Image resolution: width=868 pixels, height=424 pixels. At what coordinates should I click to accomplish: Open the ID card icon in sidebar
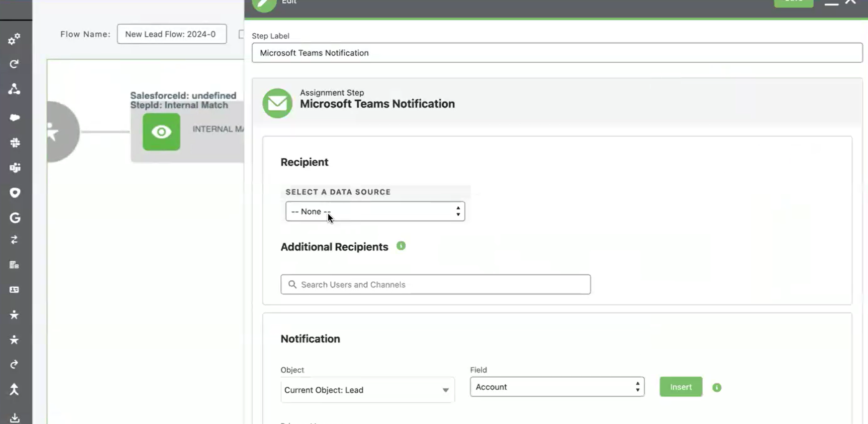click(x=14, y=290)
